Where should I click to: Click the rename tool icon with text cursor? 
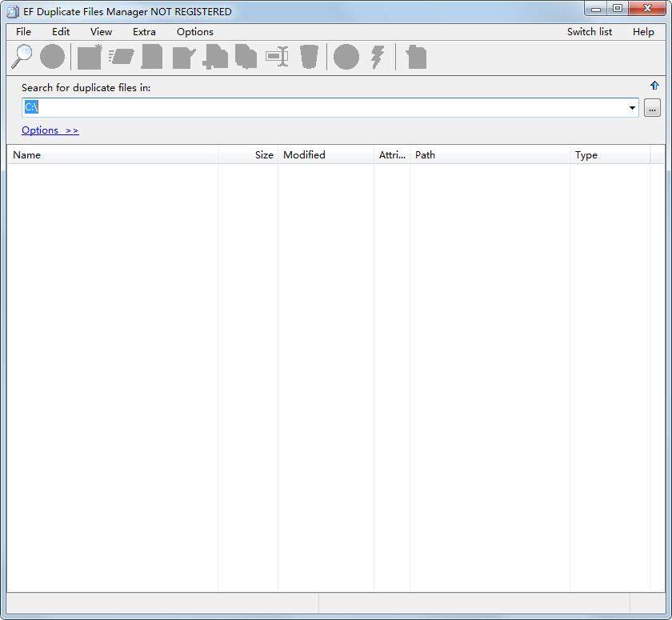[x=276, y=56]
